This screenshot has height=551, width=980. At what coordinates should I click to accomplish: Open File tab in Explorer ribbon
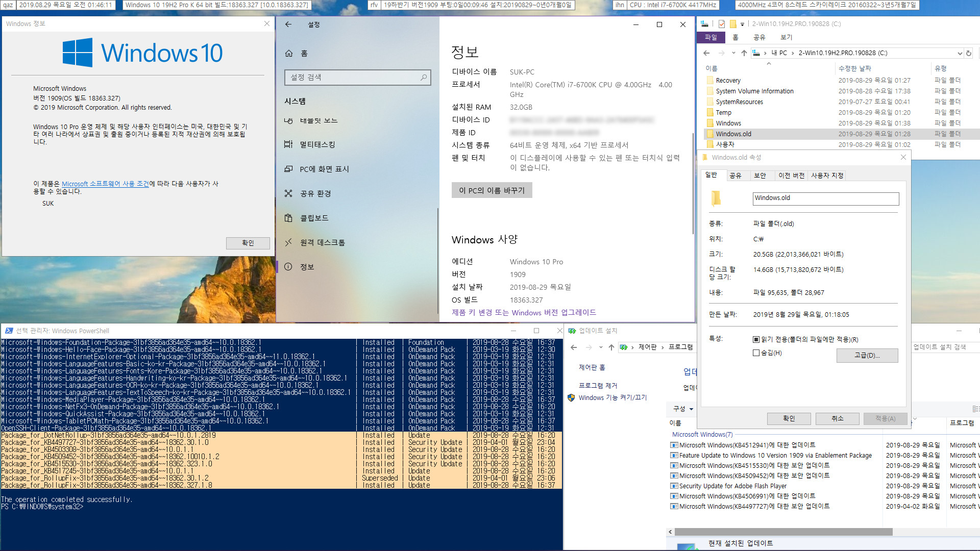[x=710, y=37]
